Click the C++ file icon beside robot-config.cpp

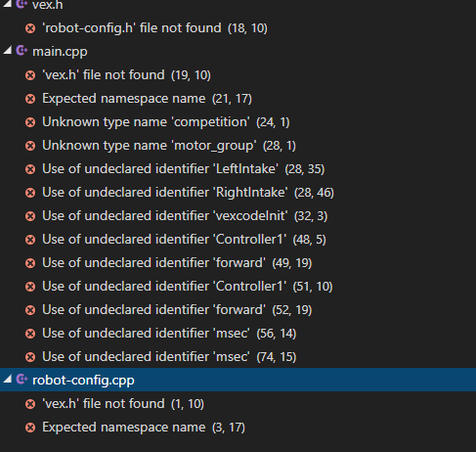click(x=22, y=380)
